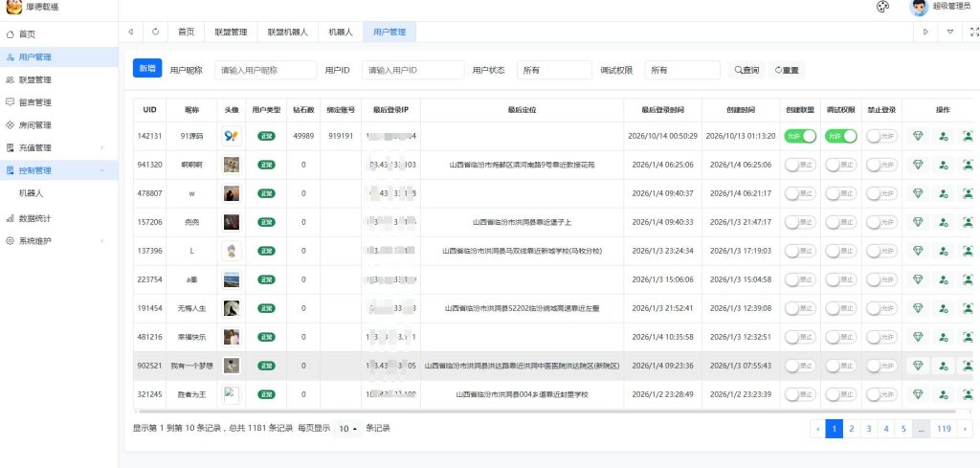
Task: Click the 重置 reset button
Action: [x=787, y=70]
